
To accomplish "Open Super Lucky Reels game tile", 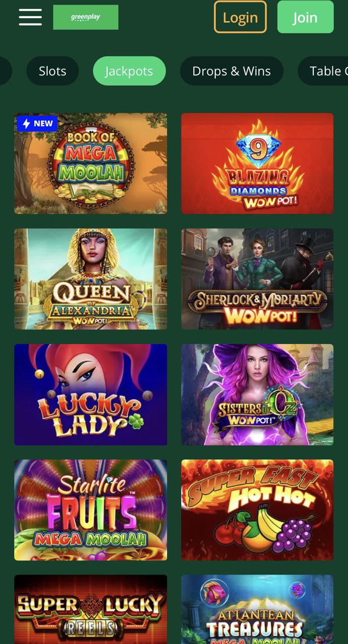I will 91,609.
